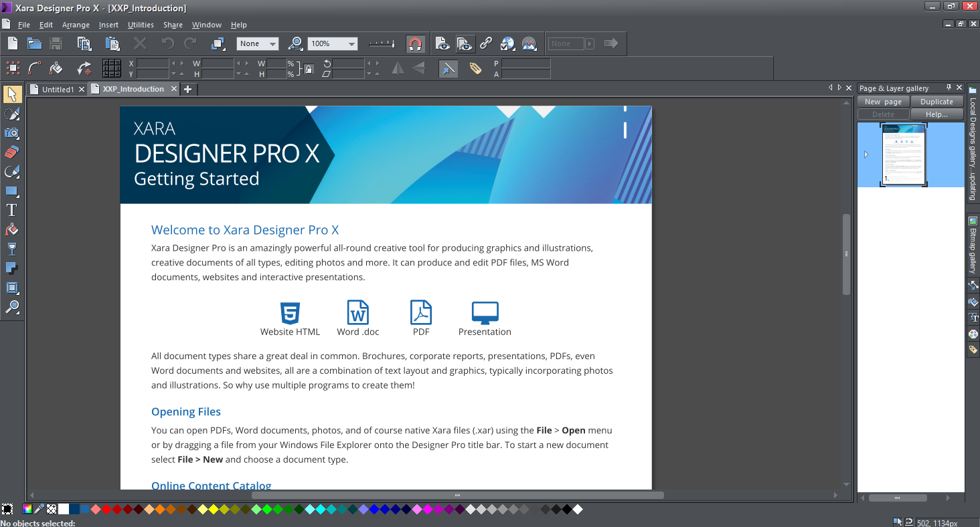Select the Zoom tool in the toolbar

12,307
